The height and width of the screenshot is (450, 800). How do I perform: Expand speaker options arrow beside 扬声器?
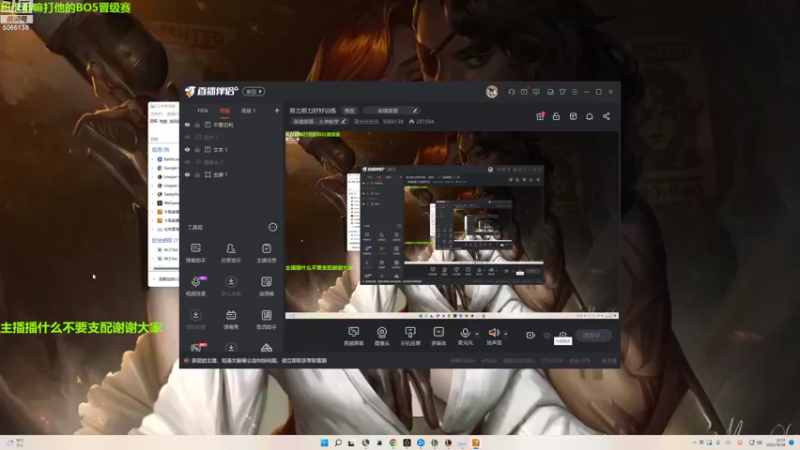pos(506,334)
